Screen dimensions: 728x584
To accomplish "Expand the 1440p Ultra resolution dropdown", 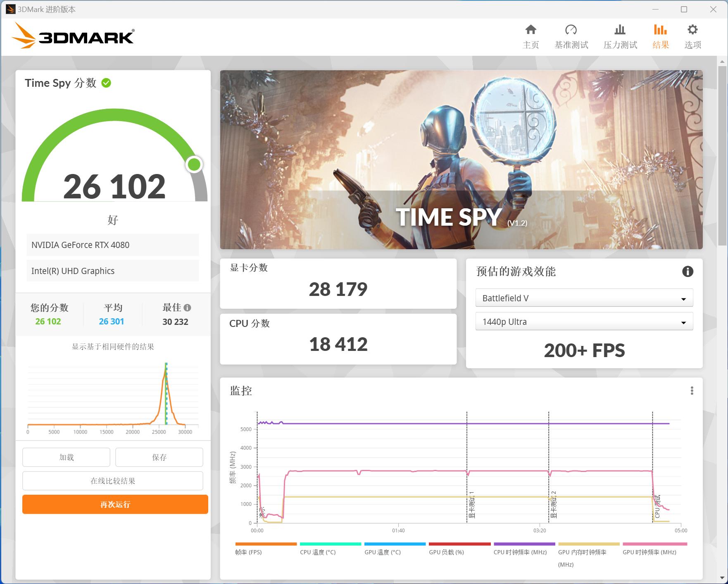I will [584, 322].
